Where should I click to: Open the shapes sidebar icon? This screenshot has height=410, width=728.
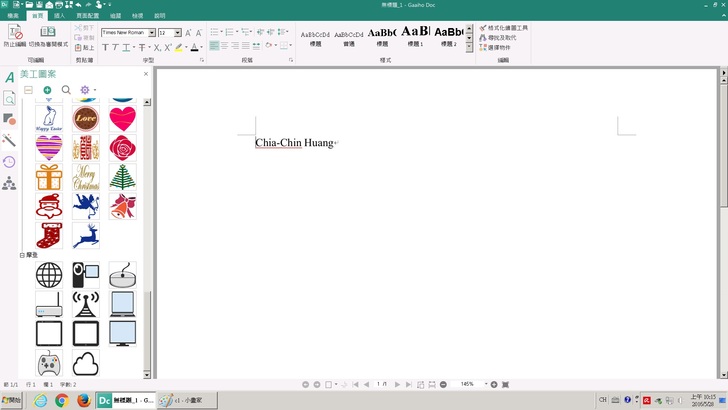pyautogui.click(x=9, y=119)
